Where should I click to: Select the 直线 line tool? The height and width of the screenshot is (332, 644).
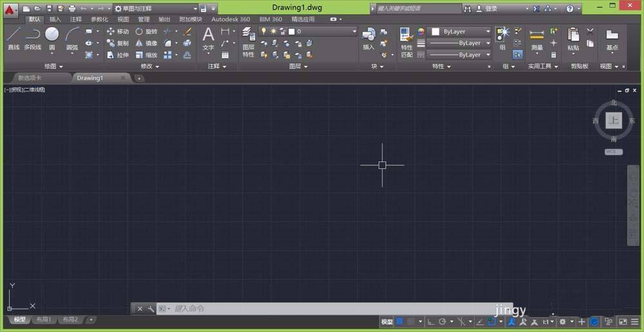[14, 39]
